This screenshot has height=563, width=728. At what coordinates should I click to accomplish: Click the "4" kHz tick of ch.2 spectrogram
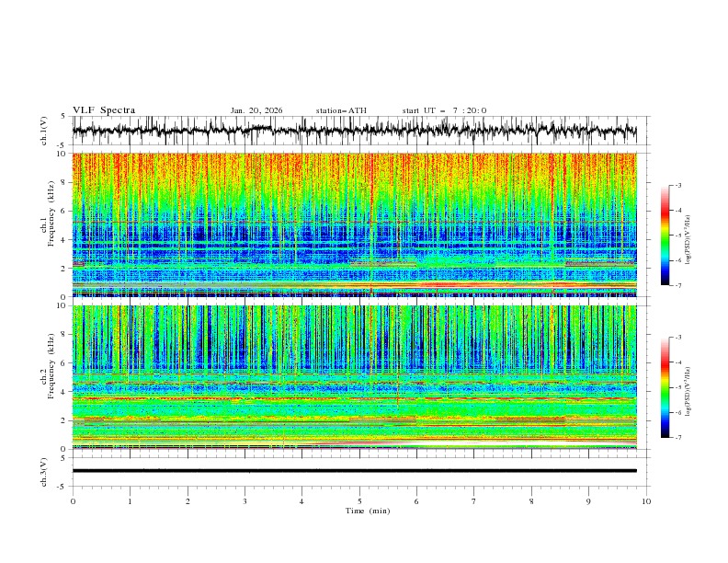64,392
